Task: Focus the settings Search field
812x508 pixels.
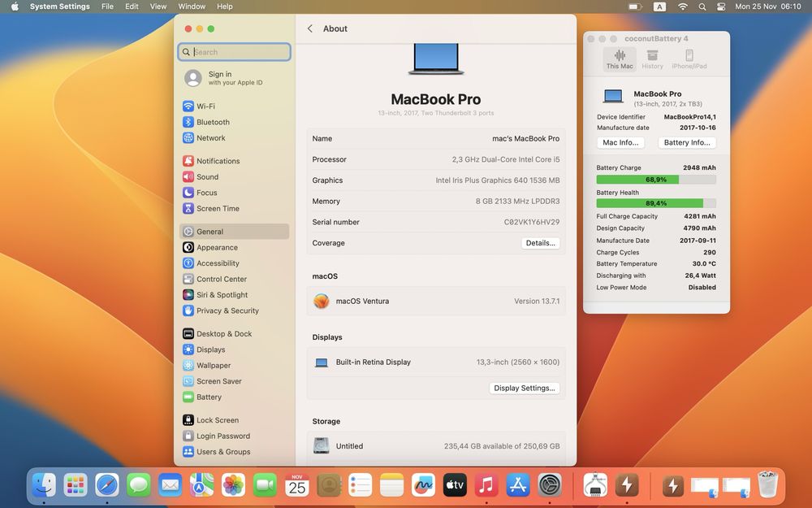Action: 234,52
